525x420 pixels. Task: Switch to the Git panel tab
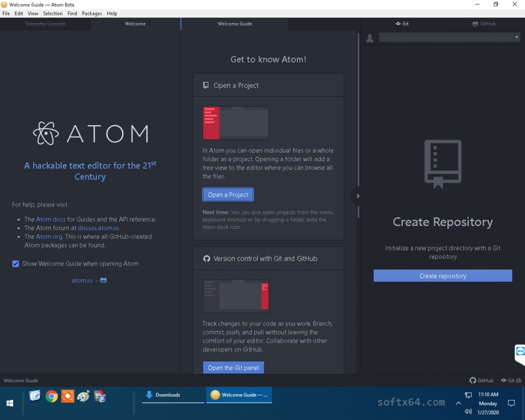click(402, 24)
